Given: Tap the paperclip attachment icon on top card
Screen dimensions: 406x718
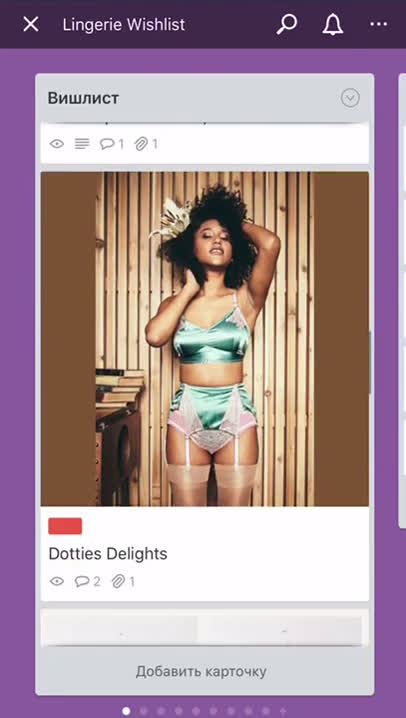Looking at the screenshot, I should click(141, 144).
